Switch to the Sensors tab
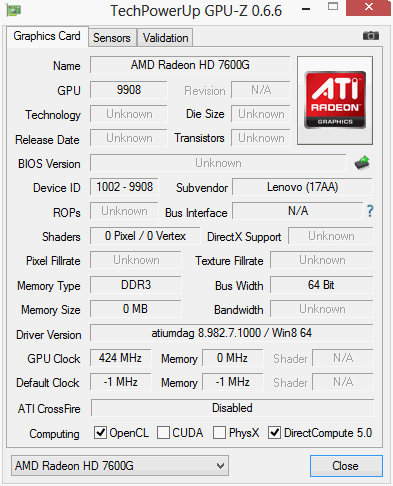This screenshot has width=393, height=486. (112, 38)
